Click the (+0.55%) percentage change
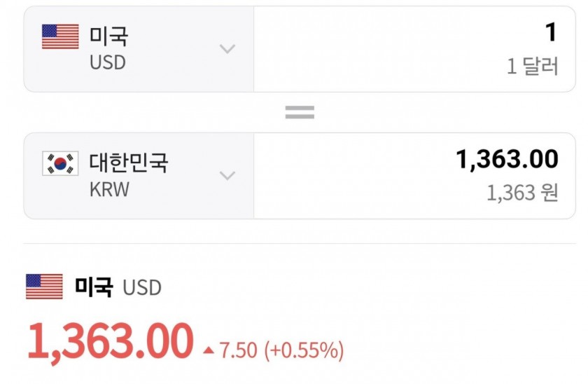 tap(304, 350)
